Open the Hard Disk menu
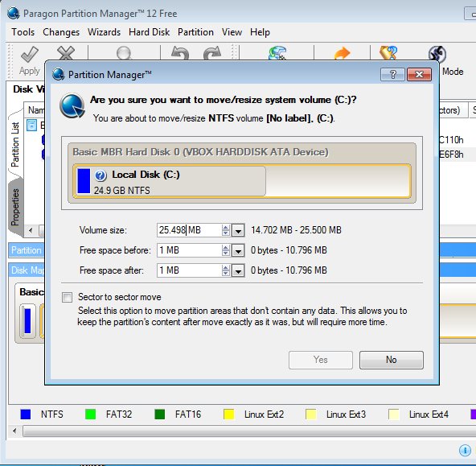 pyautogui.click(x=149, y=32)
